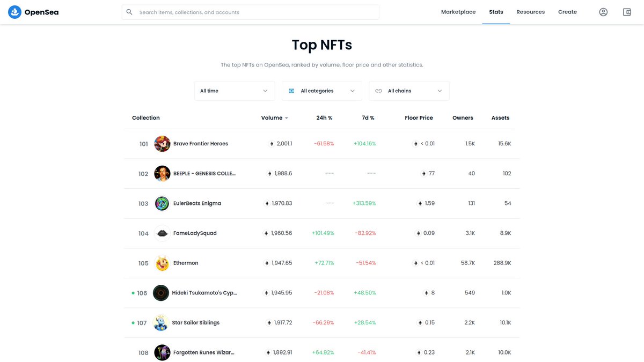Click the Assets column header

[500, 118]
